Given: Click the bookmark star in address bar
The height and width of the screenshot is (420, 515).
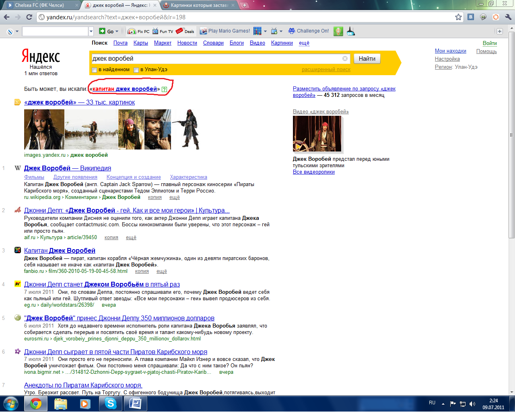Looking at the screenshot, I should click(x=458, y=17).
